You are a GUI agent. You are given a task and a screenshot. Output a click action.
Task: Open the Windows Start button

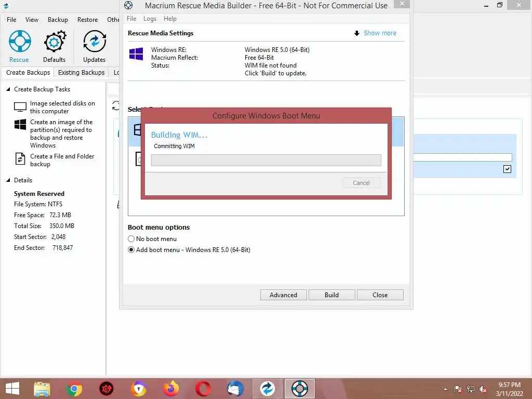(x=12, y=389)
